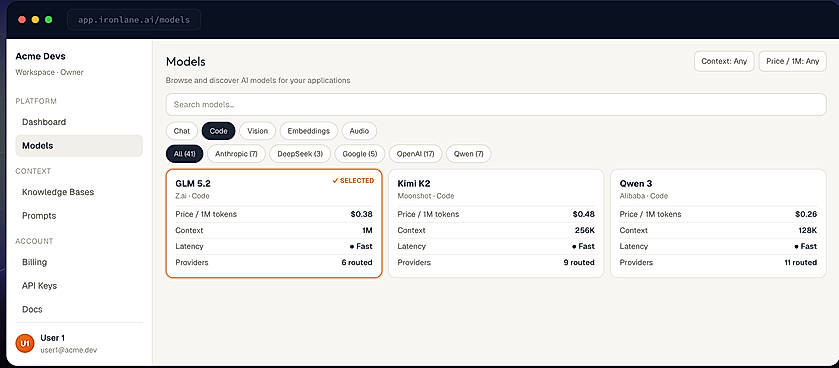Click Kimi K2 context value 256K
The image size is (839, 368).
click(585, 231)
